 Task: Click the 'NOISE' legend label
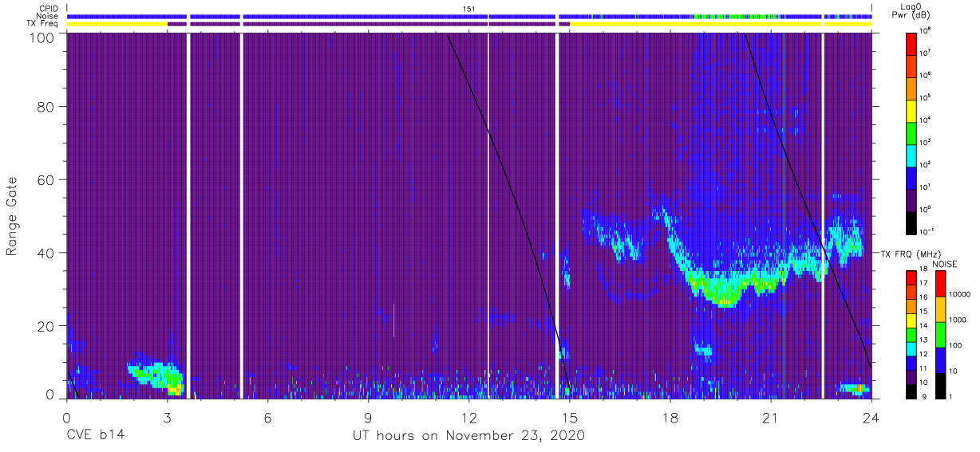(x=945, y=263)
